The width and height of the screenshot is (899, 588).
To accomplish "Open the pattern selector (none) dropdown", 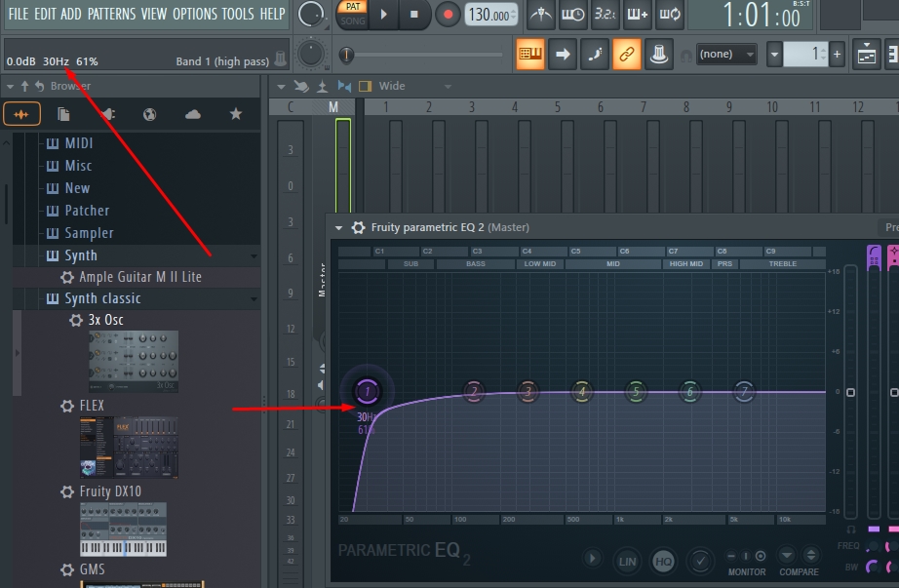I will click(725, 55).
